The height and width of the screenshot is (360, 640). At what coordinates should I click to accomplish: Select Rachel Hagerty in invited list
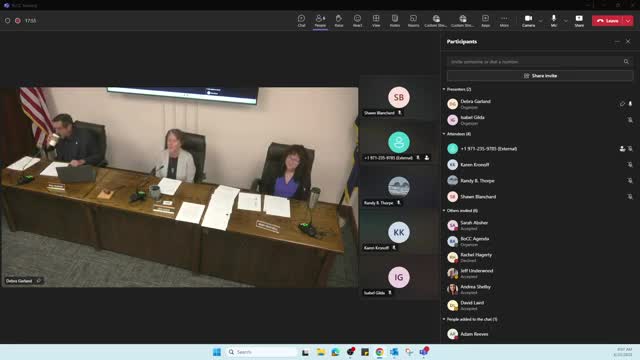coord(539,257)
